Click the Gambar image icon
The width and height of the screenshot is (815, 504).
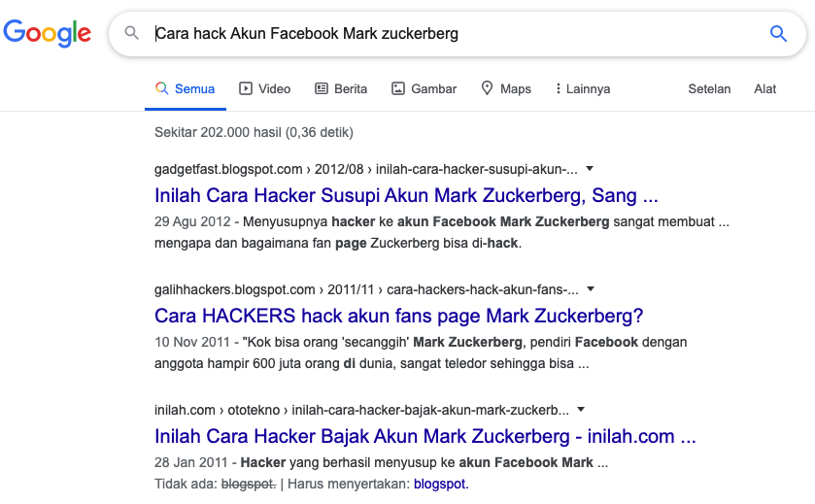tap(397, 88)
